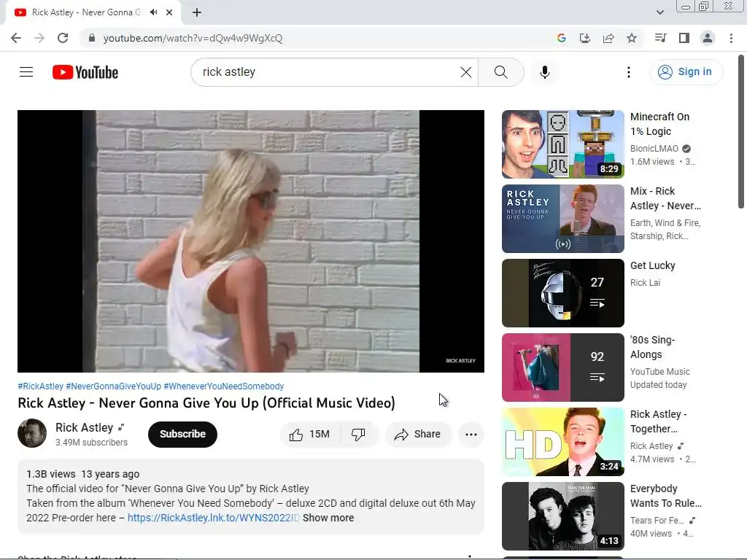Image resolution: width=747 pixels, height=560 pixels.
Task: Close the Rick Astley tab
Action: [169, 12]
